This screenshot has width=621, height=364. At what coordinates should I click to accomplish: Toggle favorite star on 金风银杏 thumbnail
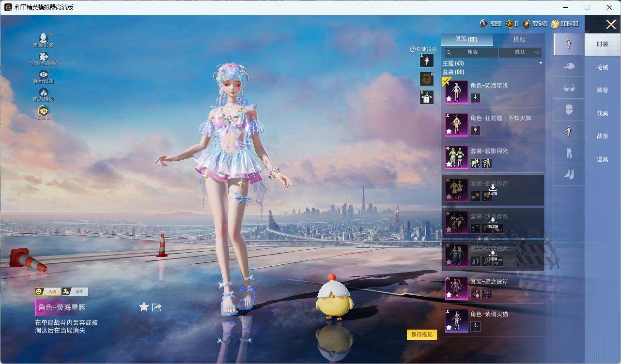click(x=449, y=197)
